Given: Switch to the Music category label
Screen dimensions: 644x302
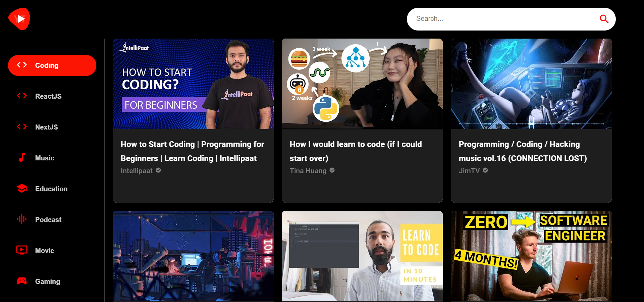Looking at the screenshot, I should (x=45, y=158).
